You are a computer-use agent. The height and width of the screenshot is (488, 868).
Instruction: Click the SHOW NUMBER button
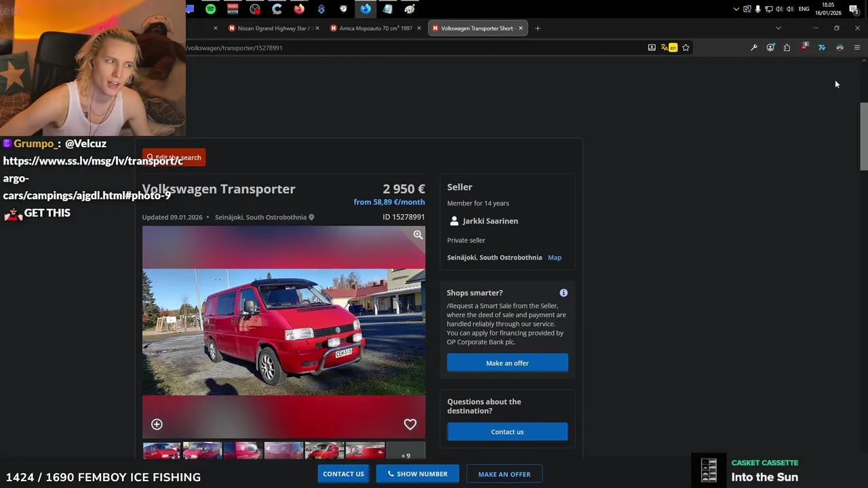tap(418, 474)
